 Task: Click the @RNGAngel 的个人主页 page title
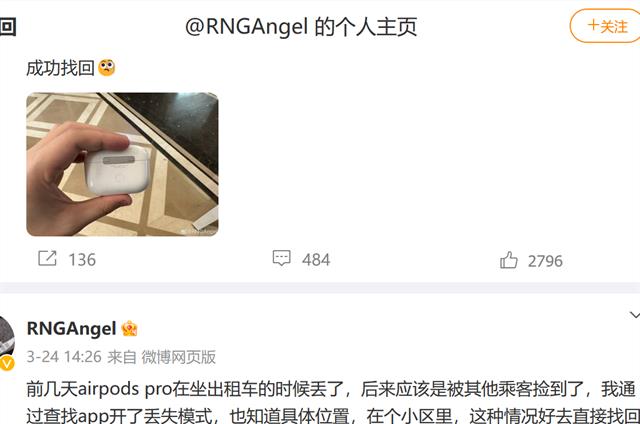[301, 27]
